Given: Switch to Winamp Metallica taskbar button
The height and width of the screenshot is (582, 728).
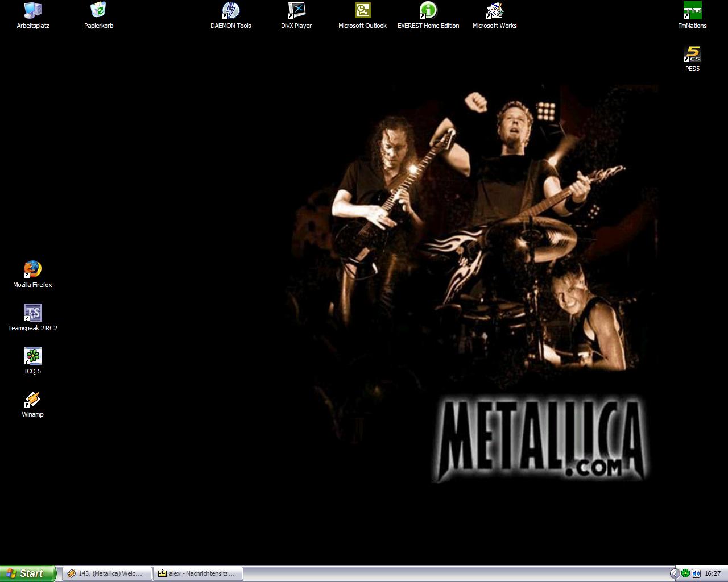Looking at the screenshot, I should click(x=107, y=573).
